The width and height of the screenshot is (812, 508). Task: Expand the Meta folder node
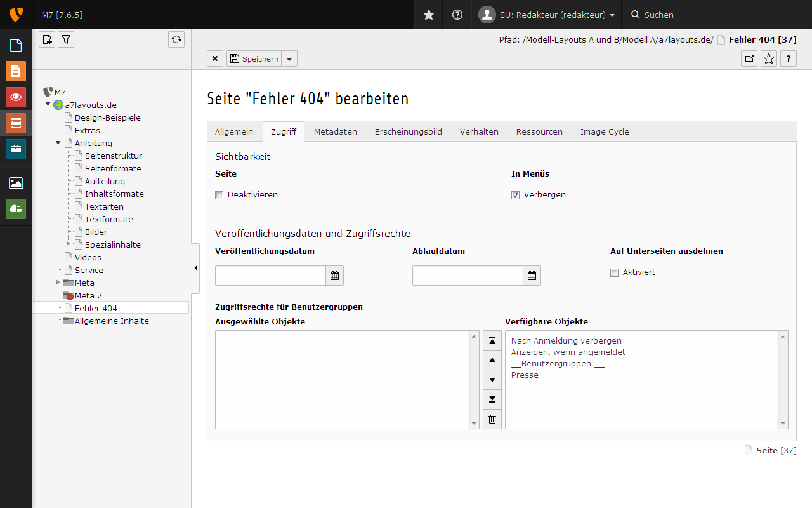tap(58, 282)
